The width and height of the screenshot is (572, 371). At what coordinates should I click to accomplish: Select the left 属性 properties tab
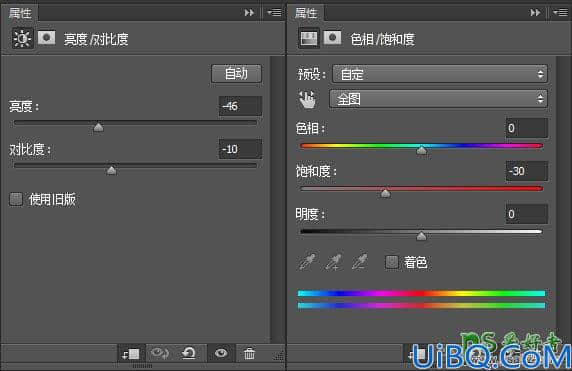(20, 13)
